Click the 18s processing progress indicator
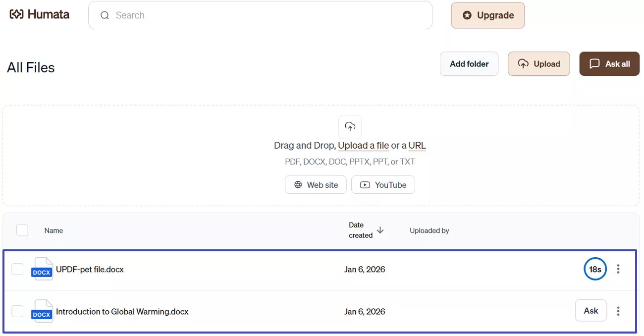Viewport: 644px width, 336px height. [x=595, y=269]
